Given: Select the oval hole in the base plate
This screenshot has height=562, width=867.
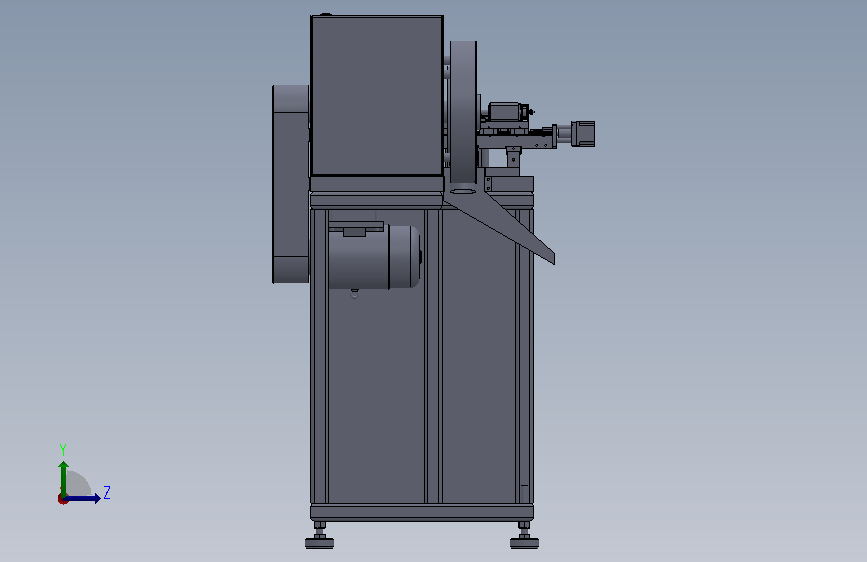Looking at the screenshot, I should tap(463, 191).
